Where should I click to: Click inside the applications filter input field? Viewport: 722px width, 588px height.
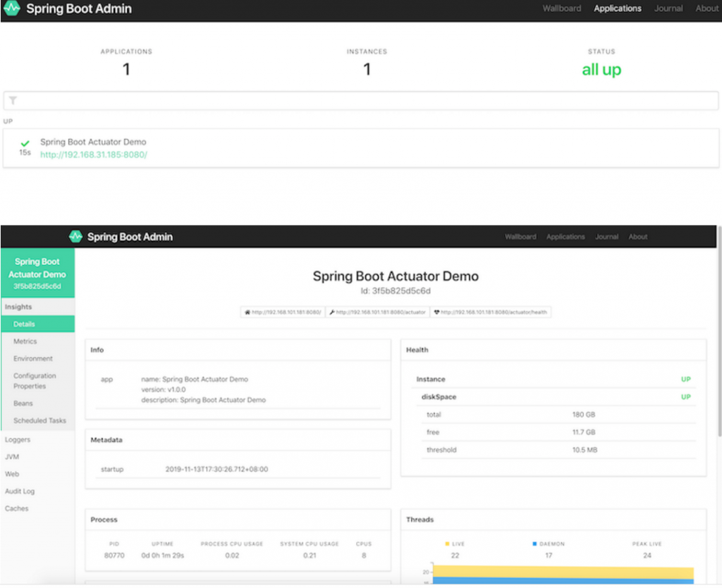tap(361, 101)
